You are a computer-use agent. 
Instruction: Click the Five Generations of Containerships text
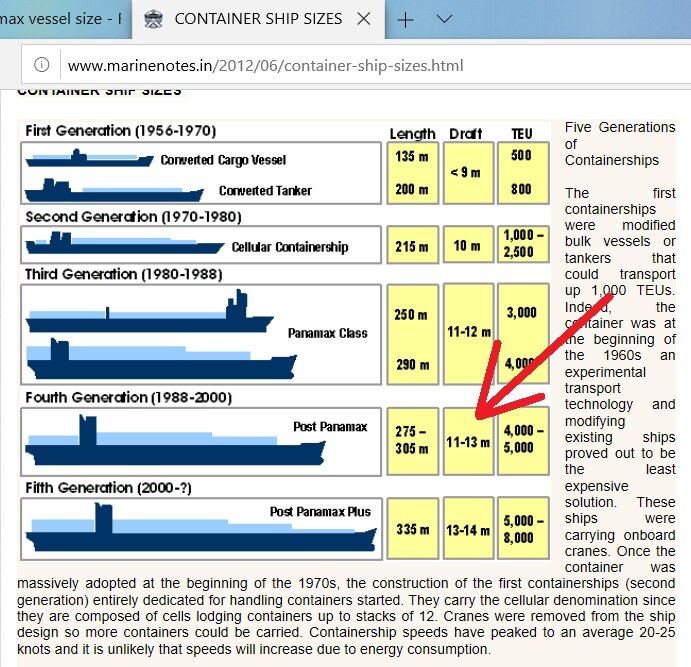coord(620,143)
